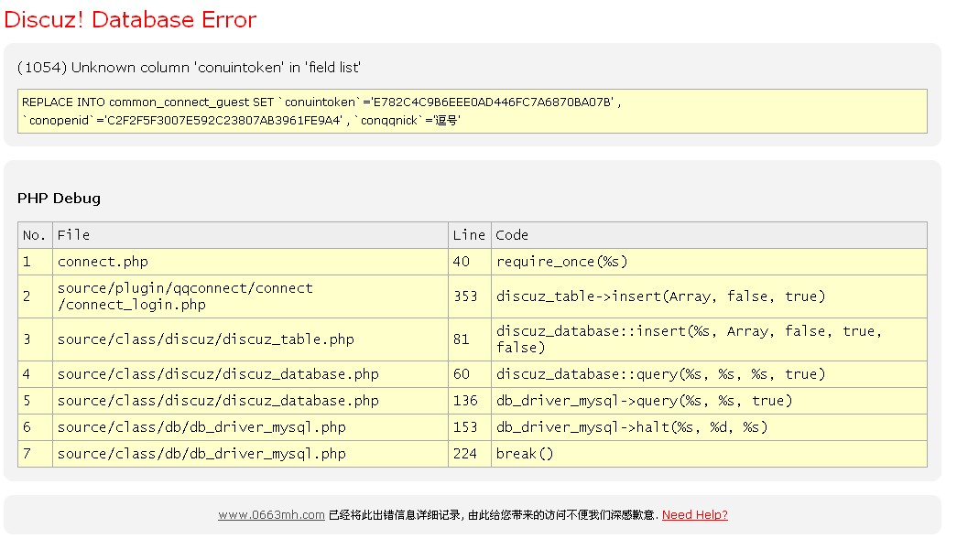Image resolution: width=957 pixels, height=560 pixels.
Task: Click row number 3 cell
Action: pyautogui.click(x=35, y=339)
